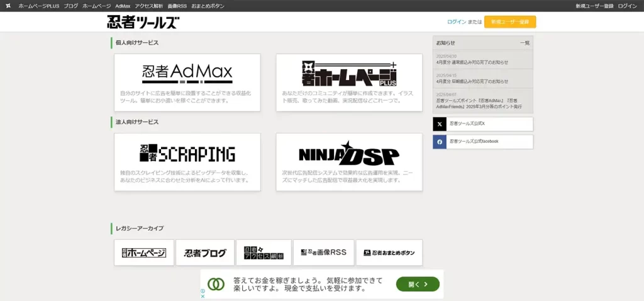Open the 忍者画像RSS archive logo
Screen dimensions: 644x301
[323, 253]
